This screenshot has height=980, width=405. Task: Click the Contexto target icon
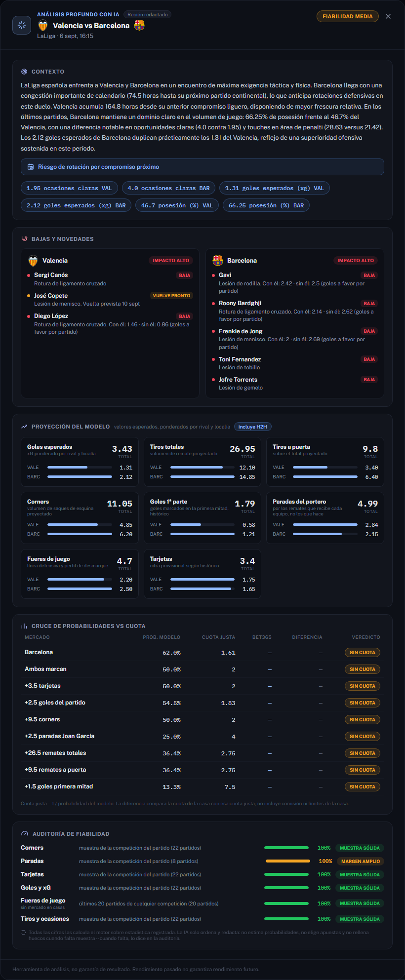pyautogui.click(x=24, y=72)
